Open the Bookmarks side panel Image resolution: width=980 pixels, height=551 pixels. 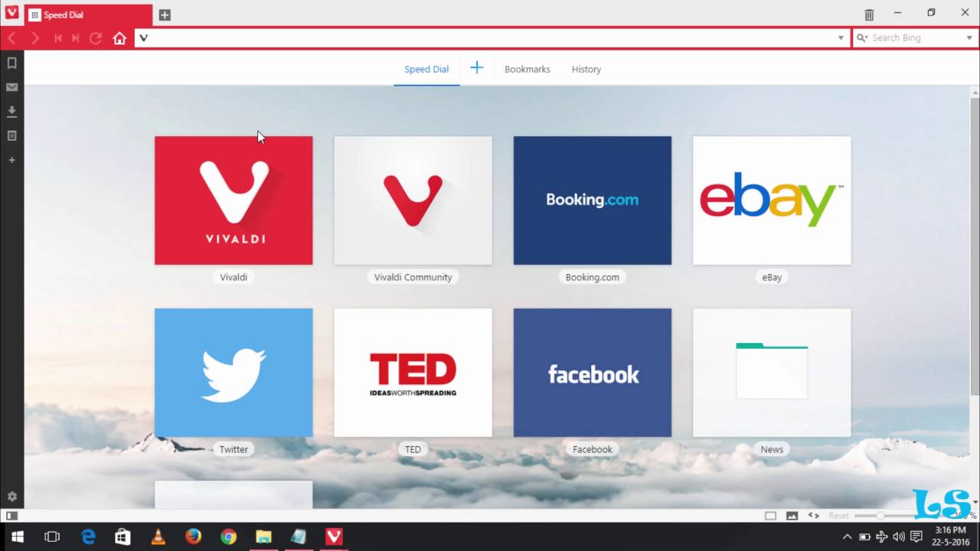click(11, 63)
